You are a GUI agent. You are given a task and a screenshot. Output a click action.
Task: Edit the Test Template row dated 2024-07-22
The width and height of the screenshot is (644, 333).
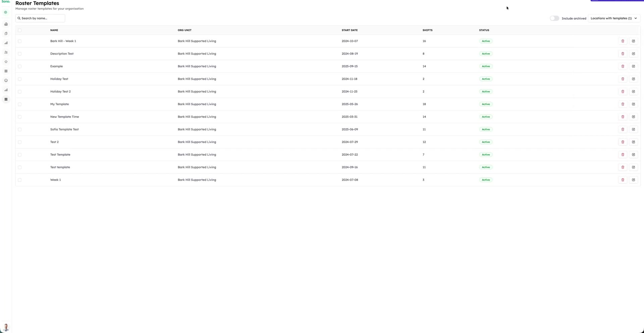pyautogui.click(x=633, y=155)
